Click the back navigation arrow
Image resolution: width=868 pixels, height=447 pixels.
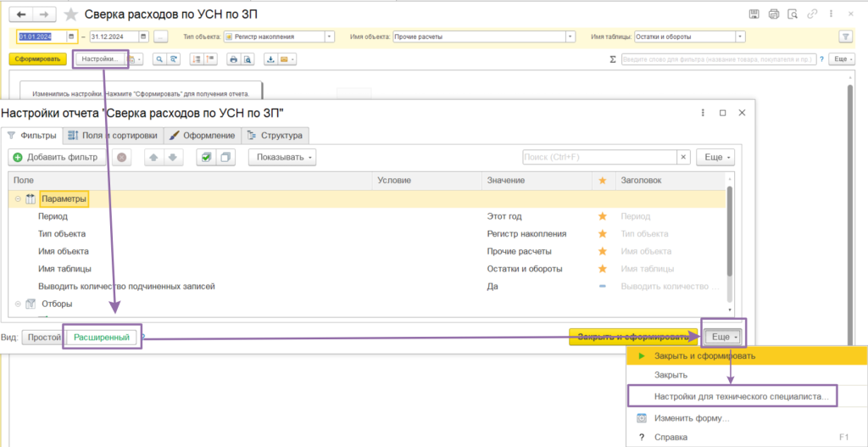[23, 14]
